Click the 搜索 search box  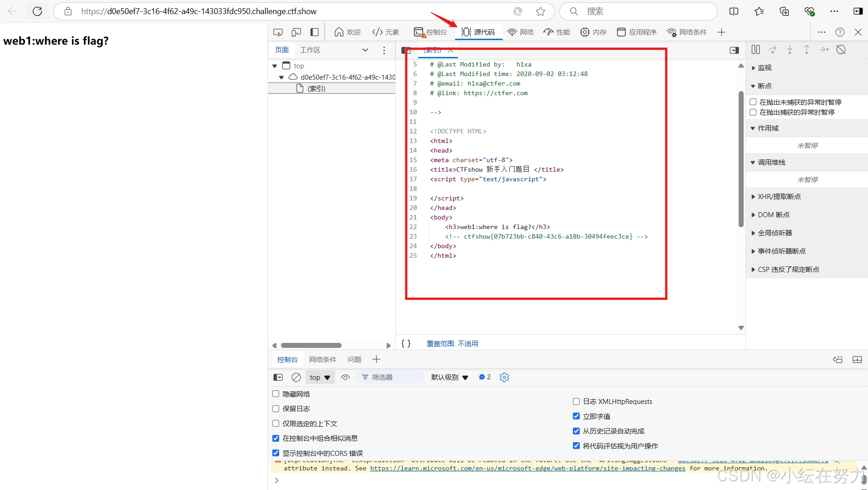pos(638,11)
